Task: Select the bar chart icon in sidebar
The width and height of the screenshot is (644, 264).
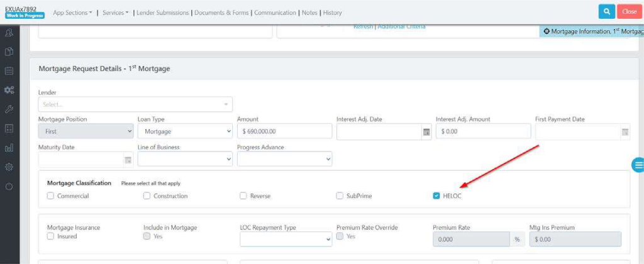Action: [9, 148]
